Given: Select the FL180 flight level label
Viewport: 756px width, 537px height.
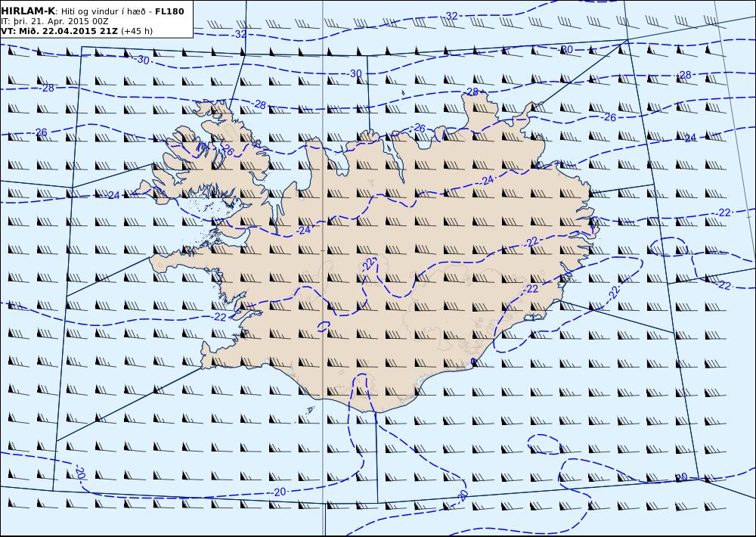Looking at the screenshot, I should coord(169,11).
